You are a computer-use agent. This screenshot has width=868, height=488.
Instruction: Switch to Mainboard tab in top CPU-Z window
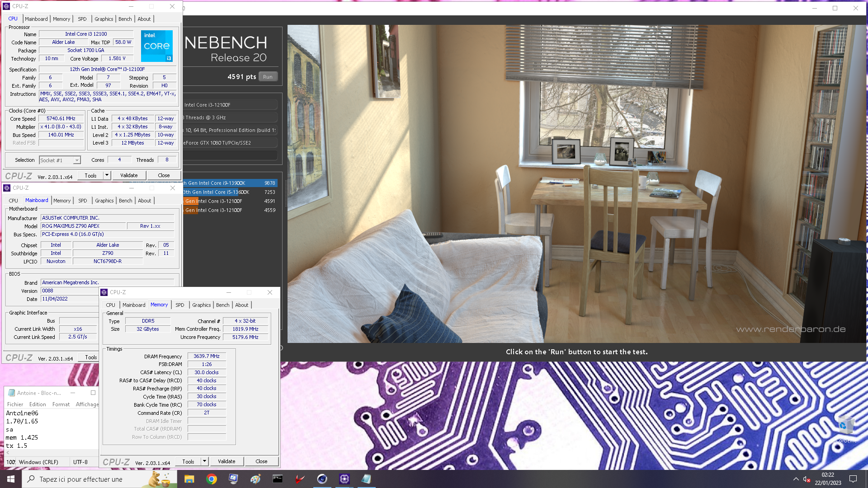36,19
